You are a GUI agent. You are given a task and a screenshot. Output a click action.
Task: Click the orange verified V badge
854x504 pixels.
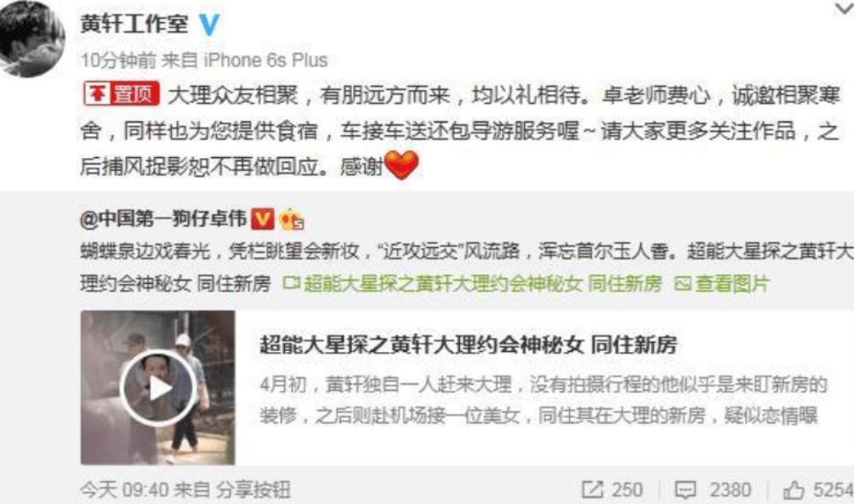pos(263,218)
